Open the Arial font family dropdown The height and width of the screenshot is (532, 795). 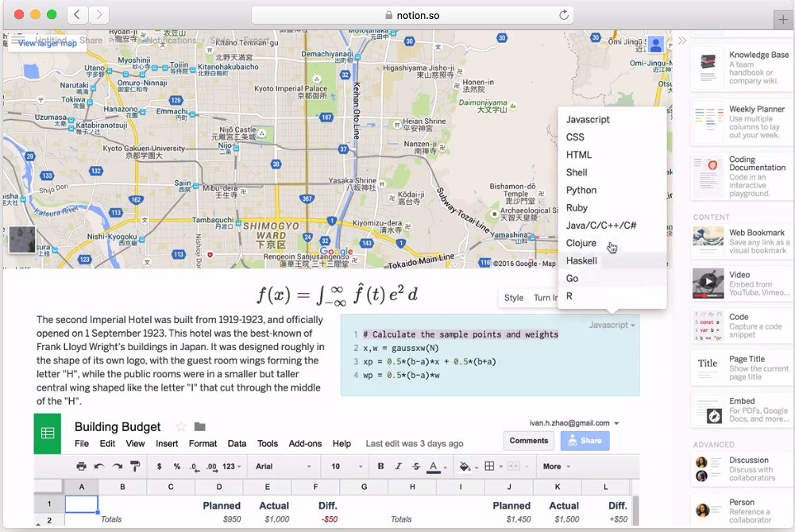coord(282,467)
